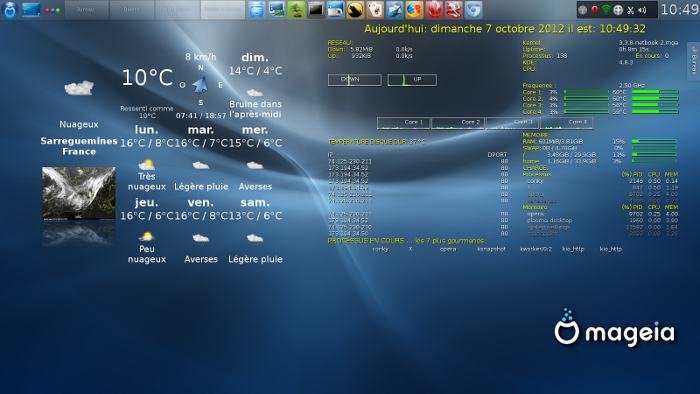Launch the yellow black bird icon
This screenshot has width=700, height=394.
355,10
